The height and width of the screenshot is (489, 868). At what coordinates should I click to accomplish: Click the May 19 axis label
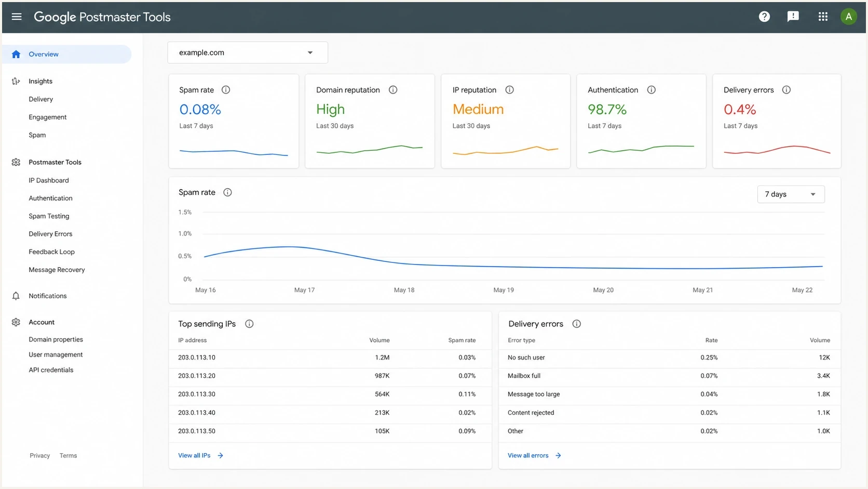(504, 290)
